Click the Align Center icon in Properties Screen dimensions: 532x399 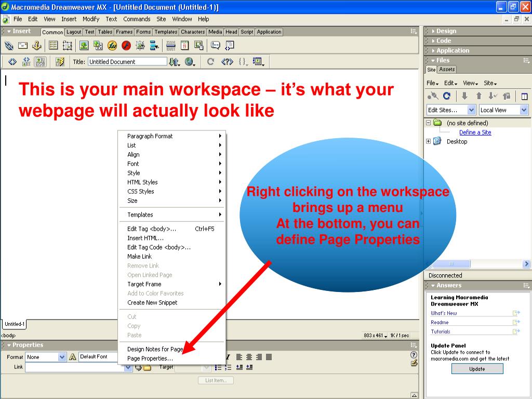point(249,357)
